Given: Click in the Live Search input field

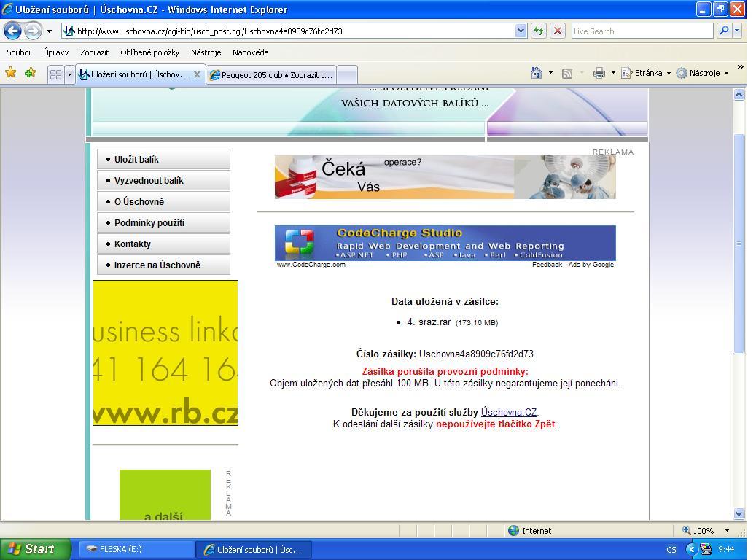Looking at the screenshot, I should point(641,31).
